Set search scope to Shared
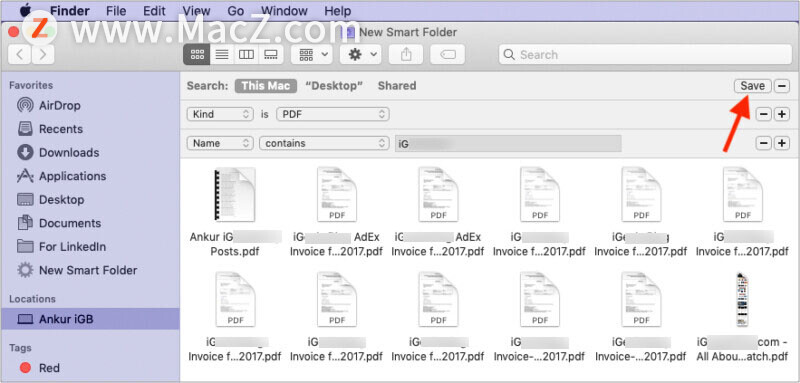The image size is (800, 383). (397, 86)
